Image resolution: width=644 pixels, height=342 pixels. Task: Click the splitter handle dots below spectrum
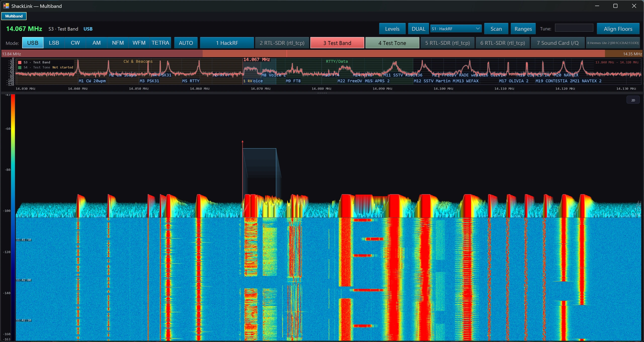point(322,93)
